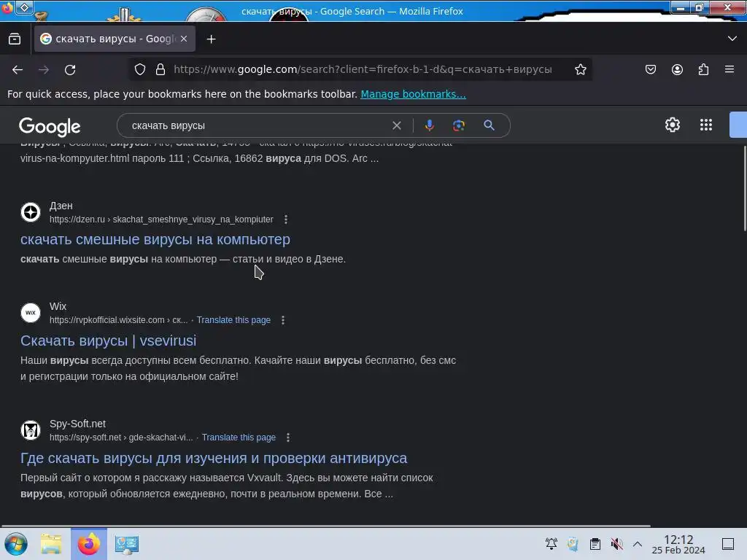This screenshot has width=747, height=560.
Task: Open the notifications bell tray icon
Action: (551, 544)
